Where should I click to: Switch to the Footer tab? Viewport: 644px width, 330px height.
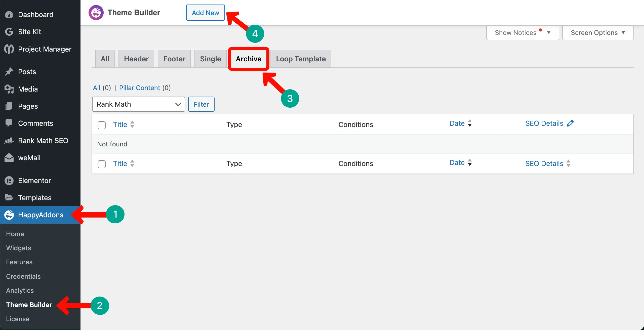tap(174, 59)
